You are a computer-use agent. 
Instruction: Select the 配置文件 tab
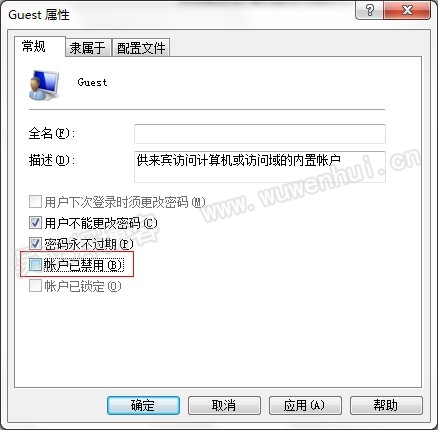point(141,48)
